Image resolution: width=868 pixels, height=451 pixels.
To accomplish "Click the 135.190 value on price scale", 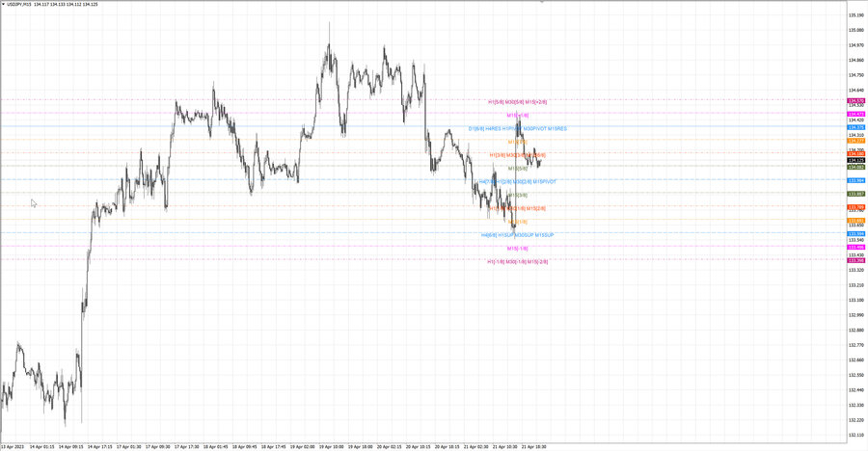I will (855, 15).
